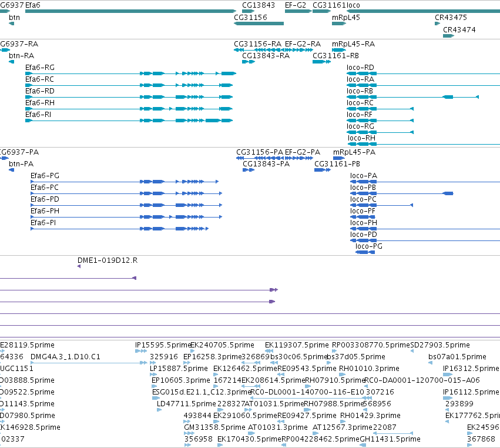Select protein loco-PC label
The image size is (500, 448).
click(x=363, y=199)
